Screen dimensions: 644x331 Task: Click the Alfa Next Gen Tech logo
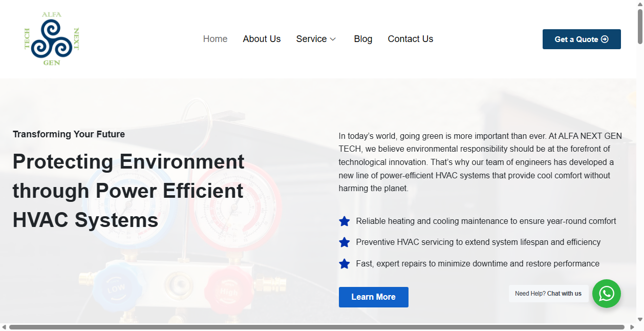[x=52, y=39]
